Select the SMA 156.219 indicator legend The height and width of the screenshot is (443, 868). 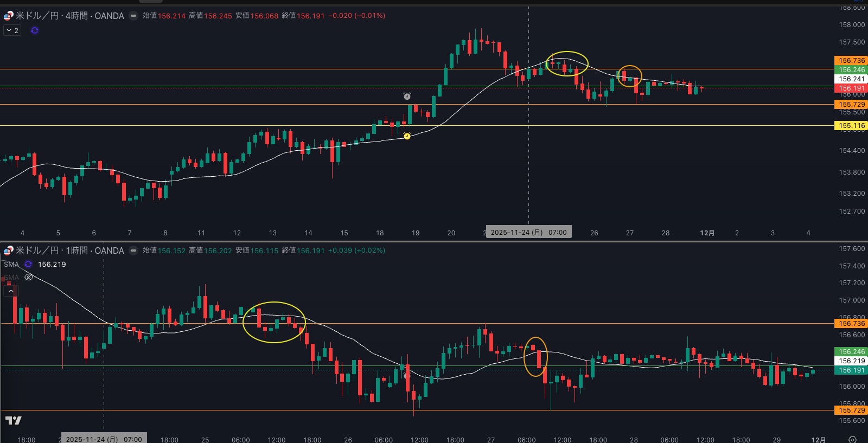point(52,264)
